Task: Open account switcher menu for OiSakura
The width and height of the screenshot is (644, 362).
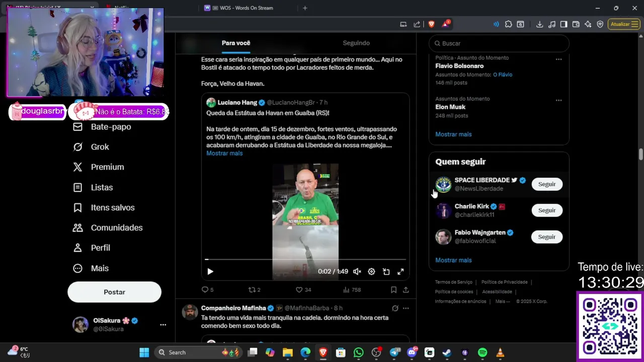Action: click(163, 325)
